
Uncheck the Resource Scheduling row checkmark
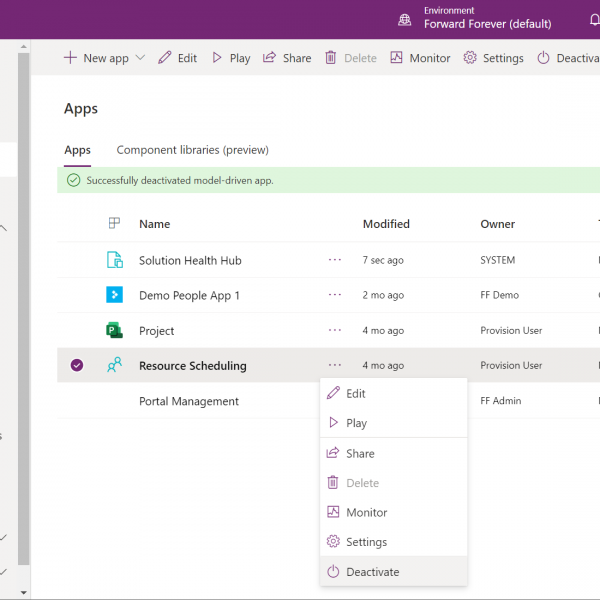pyautogui.click(x=77, y=365)
